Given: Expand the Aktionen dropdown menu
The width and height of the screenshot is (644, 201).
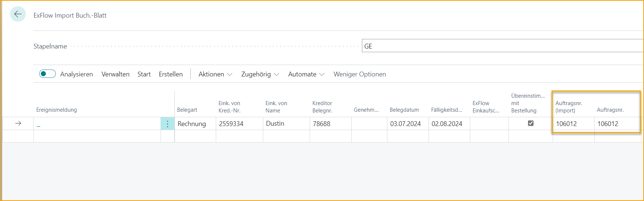Looking at the screenshot, I should coord(215,74).
